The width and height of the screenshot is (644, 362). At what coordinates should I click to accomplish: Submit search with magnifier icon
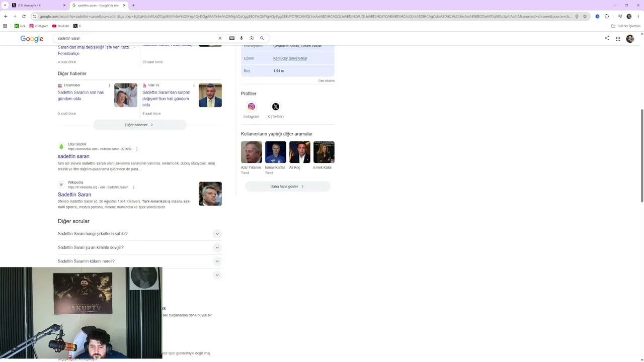click(262, 38)
